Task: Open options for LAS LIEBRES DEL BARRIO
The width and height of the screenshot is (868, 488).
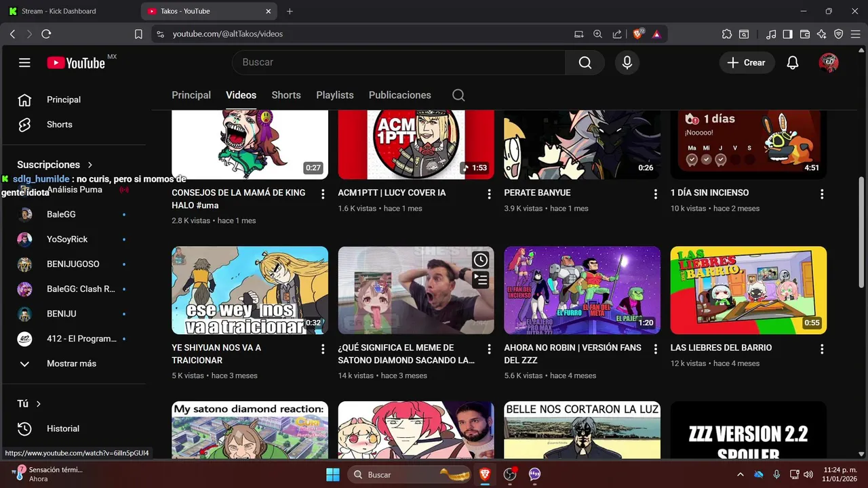Action: (822, 349)
